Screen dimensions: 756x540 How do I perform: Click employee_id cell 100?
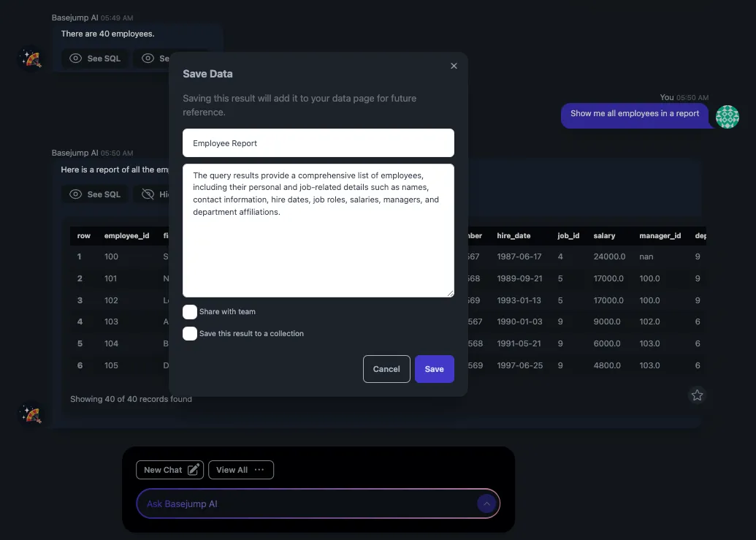(111, 256)
